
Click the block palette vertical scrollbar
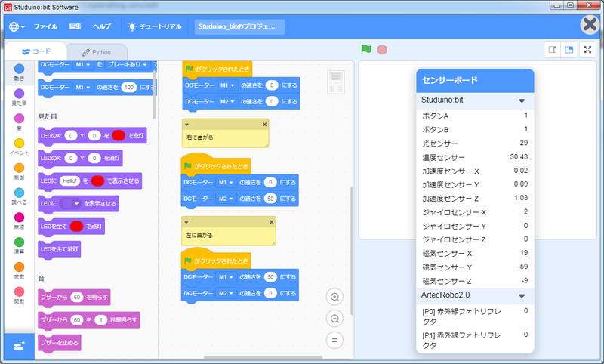click(x=154, y=94)
